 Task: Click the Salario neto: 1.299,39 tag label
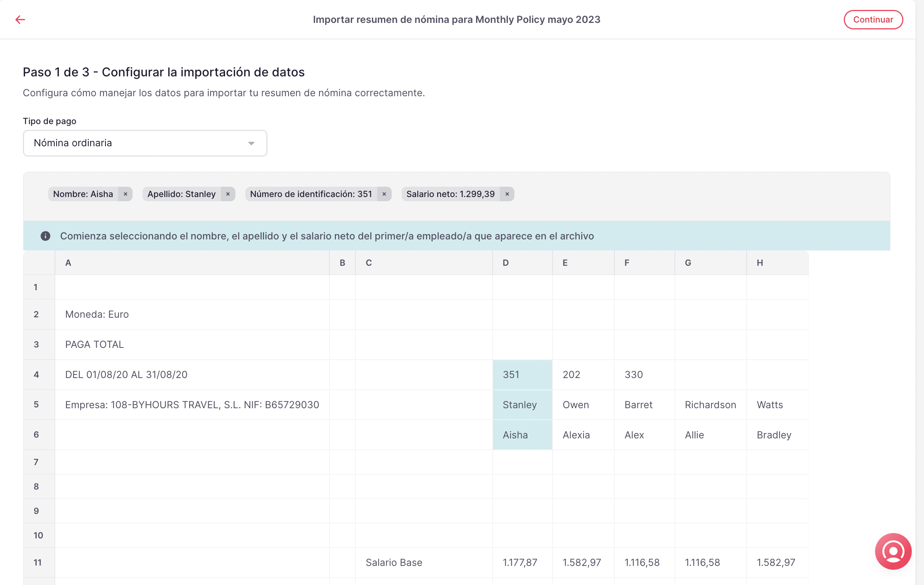coord(451,194)
